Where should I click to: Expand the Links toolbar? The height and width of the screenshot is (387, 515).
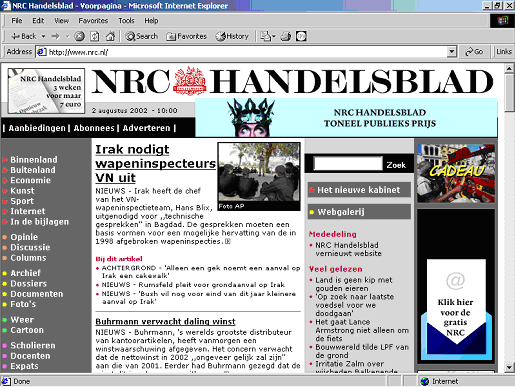click(503, 52)
